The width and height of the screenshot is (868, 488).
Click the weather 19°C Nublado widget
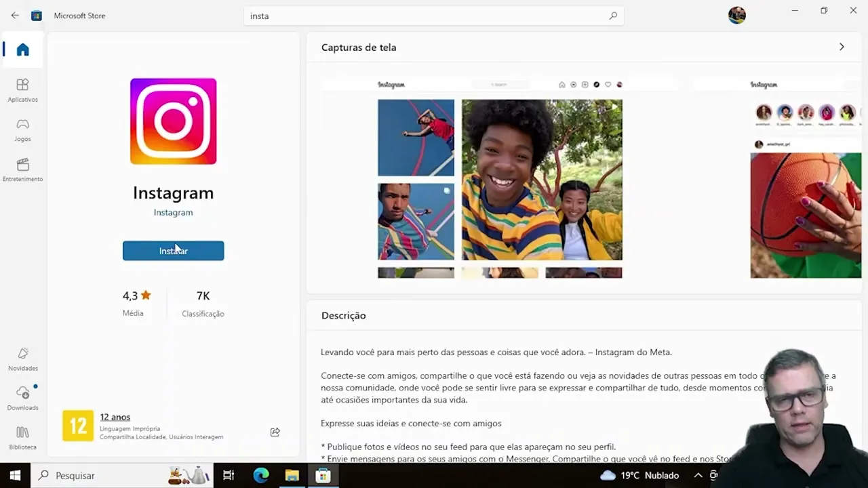(x=639, y=475)
